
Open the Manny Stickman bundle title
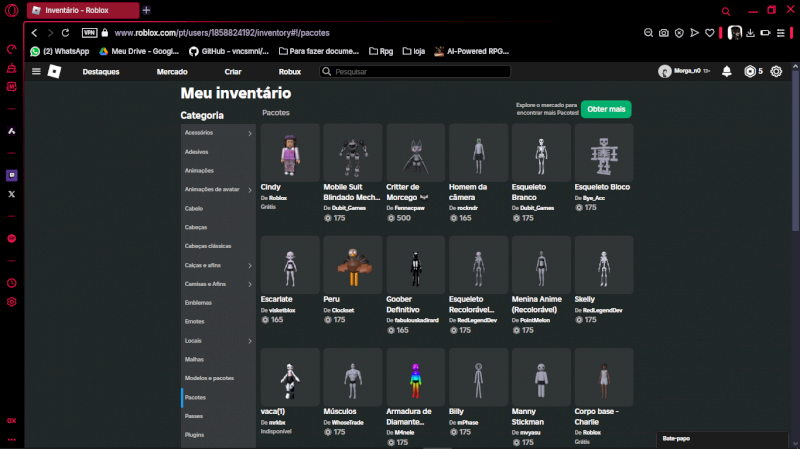(528, 417)
